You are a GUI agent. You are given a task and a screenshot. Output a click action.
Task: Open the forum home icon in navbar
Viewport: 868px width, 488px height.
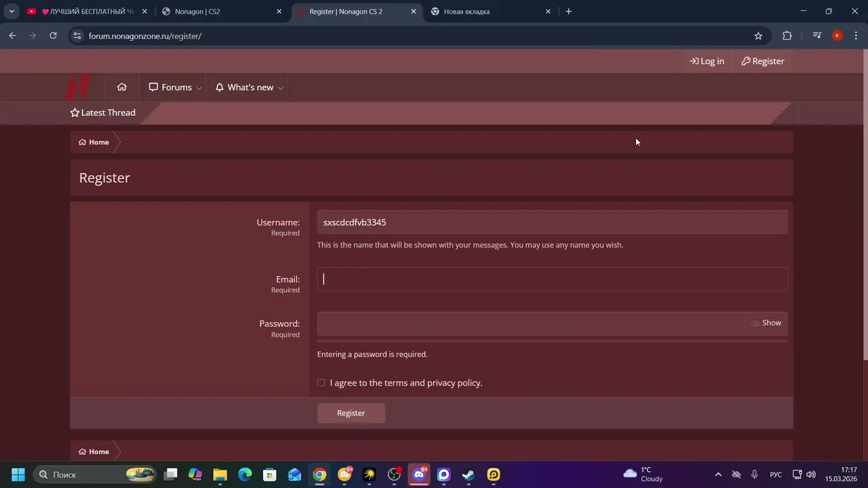point(122,87)
